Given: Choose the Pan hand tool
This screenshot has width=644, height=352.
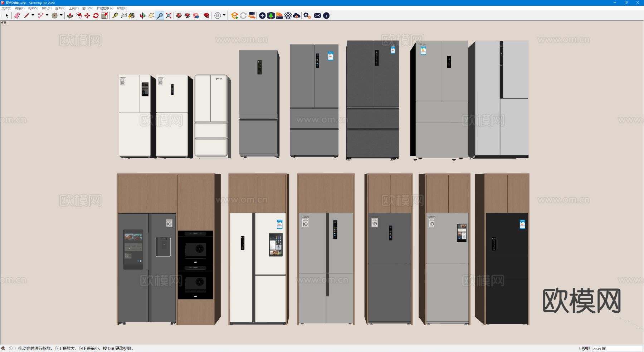Looking at the screenshot, I should (151, 15).
